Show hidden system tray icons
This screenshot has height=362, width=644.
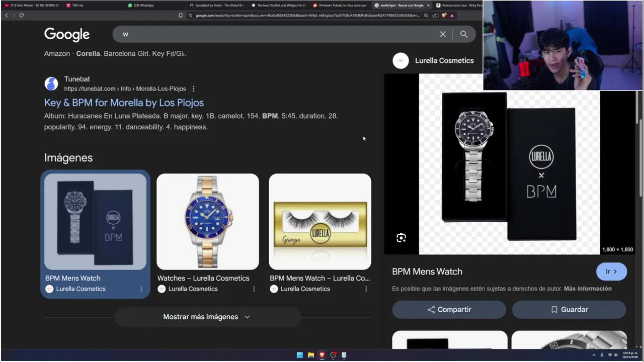tap(595, 355)
